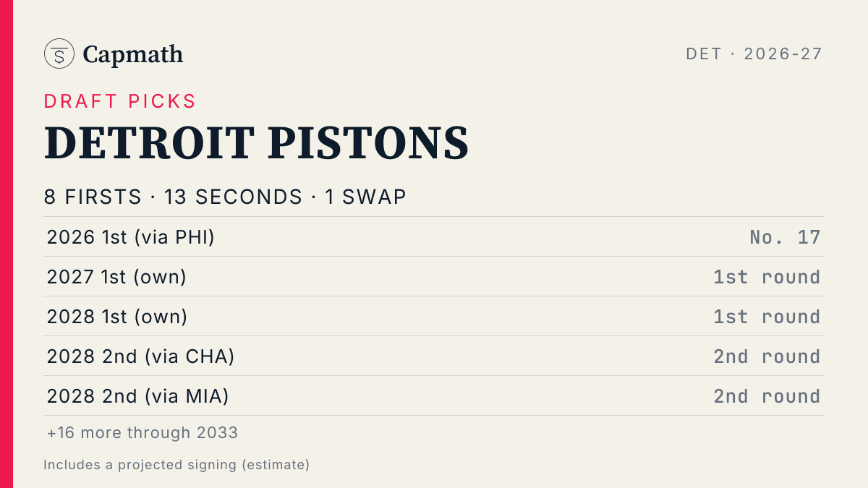Image resolution: width=868 pixels, height=488 pixels.
Task: Click the No. 17 pick value
Action: [x=786, y=237]
